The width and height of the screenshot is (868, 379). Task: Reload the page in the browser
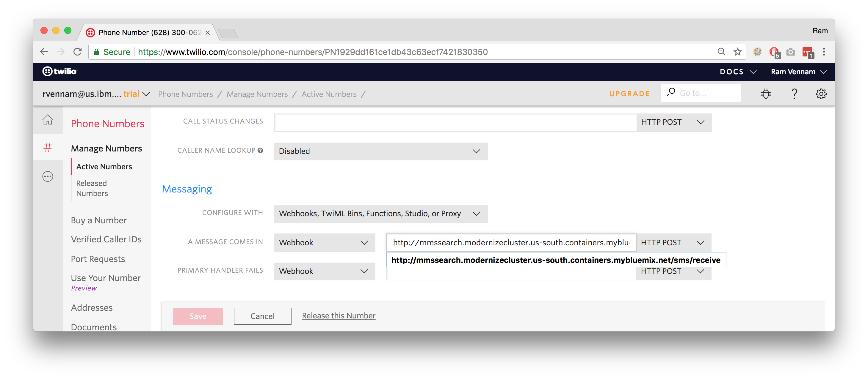point(78,52)
